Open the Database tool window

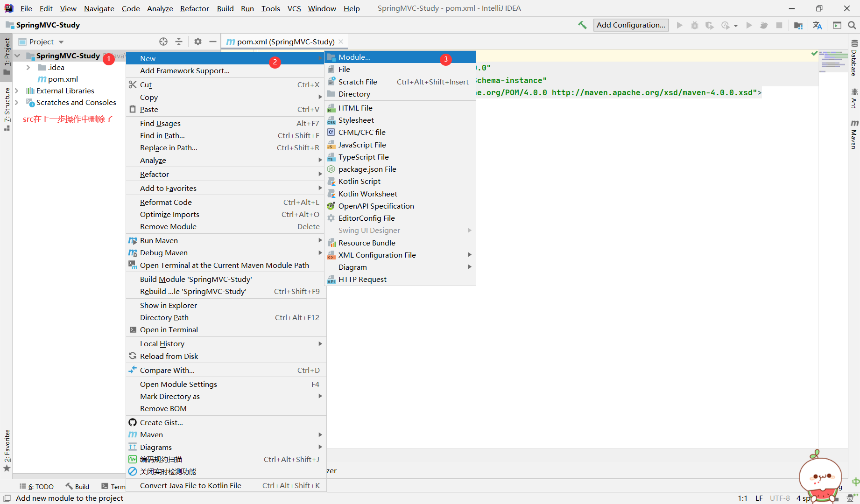pyautogui.click(x=854, y=58)
